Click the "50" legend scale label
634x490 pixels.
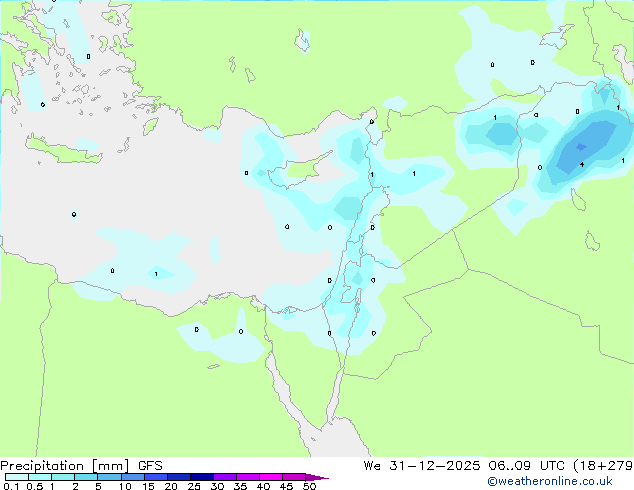pos(309,486)
